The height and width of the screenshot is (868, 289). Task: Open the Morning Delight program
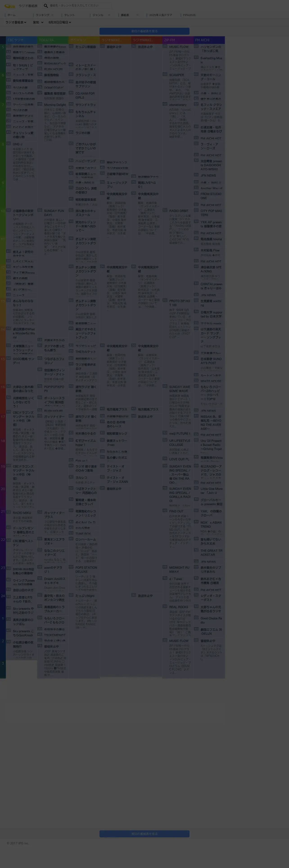(55, 105)
